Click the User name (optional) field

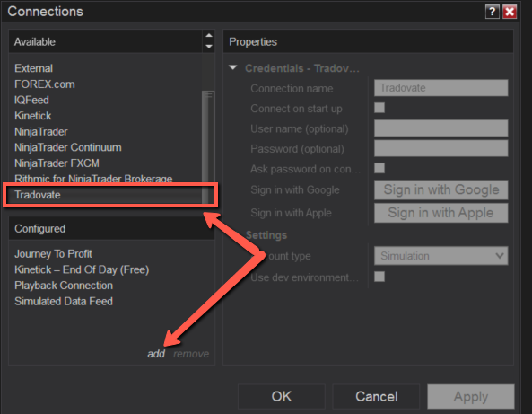(x=441, y=128)
